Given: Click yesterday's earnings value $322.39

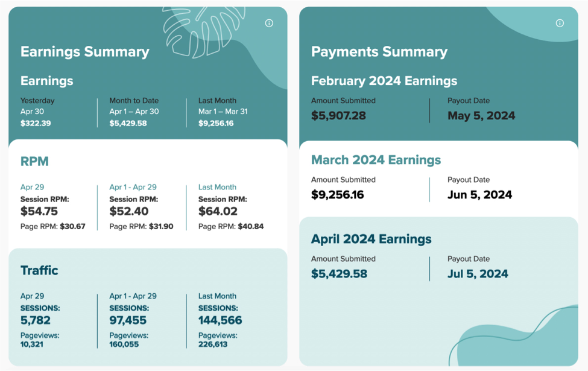Looking at the screenshot, I should 36,123.
